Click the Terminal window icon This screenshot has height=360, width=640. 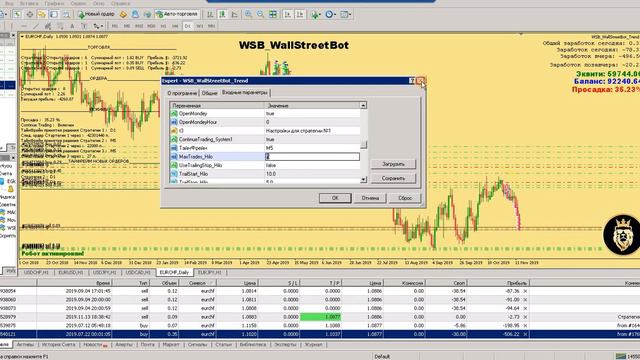point(54,14)
